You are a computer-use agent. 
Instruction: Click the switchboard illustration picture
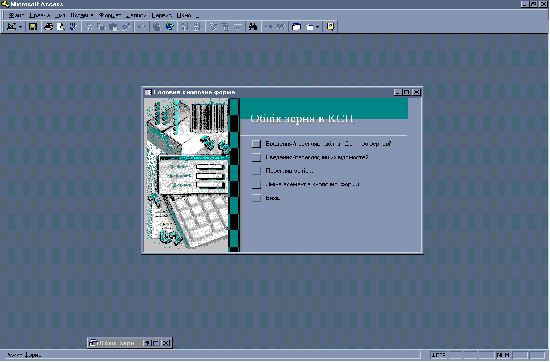click(x=187, y=175)
